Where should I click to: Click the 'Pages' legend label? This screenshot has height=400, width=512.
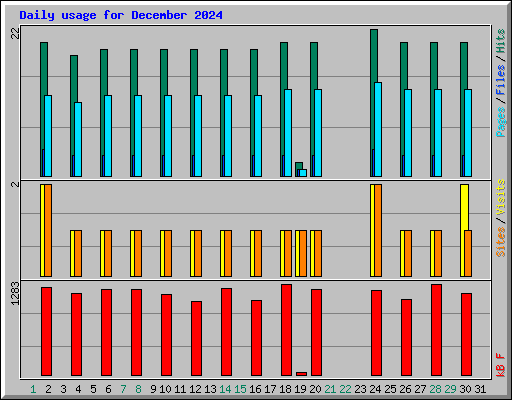(500, 122)
